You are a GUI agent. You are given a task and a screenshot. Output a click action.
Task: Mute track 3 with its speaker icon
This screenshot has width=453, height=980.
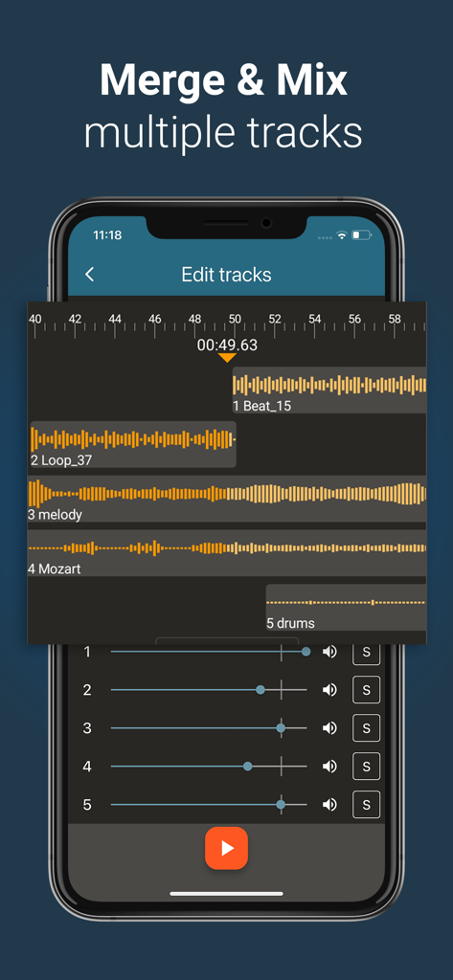tap(329, 728)
